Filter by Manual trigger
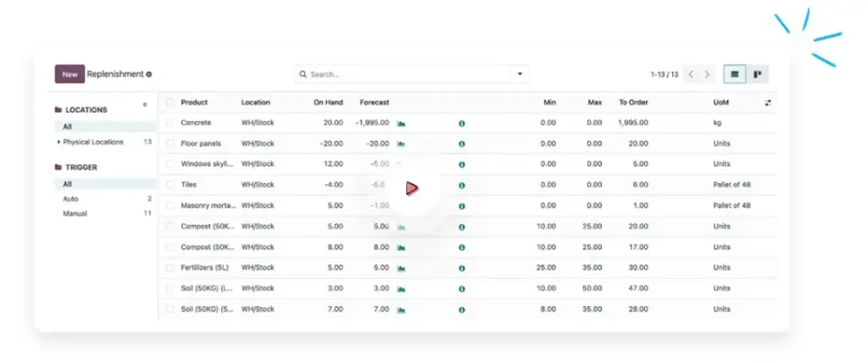Image resolution: width=868 pixels, height=363 pixels. (x=75, y=214)
